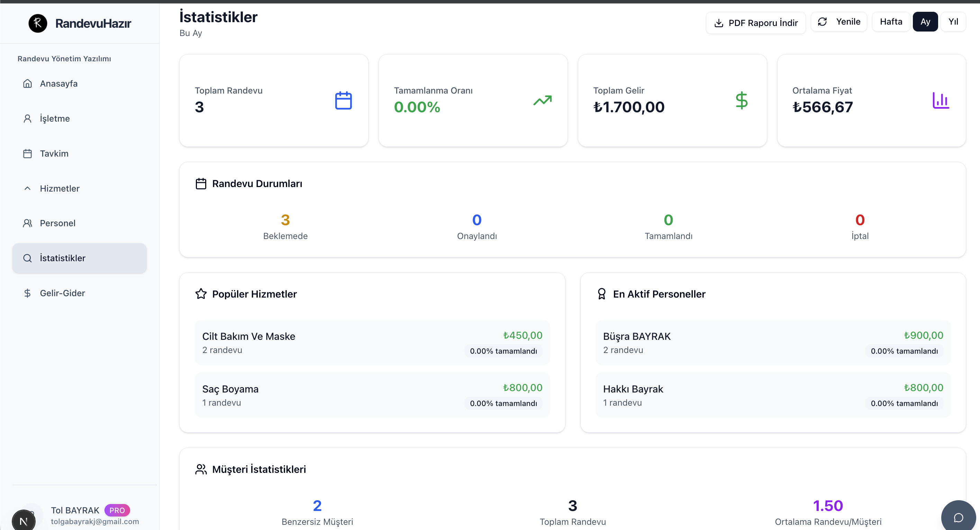Switch statistics period to Hafta
Viewport: 980px width, 530px height.
pyautogui.click(x=891, y=22)
